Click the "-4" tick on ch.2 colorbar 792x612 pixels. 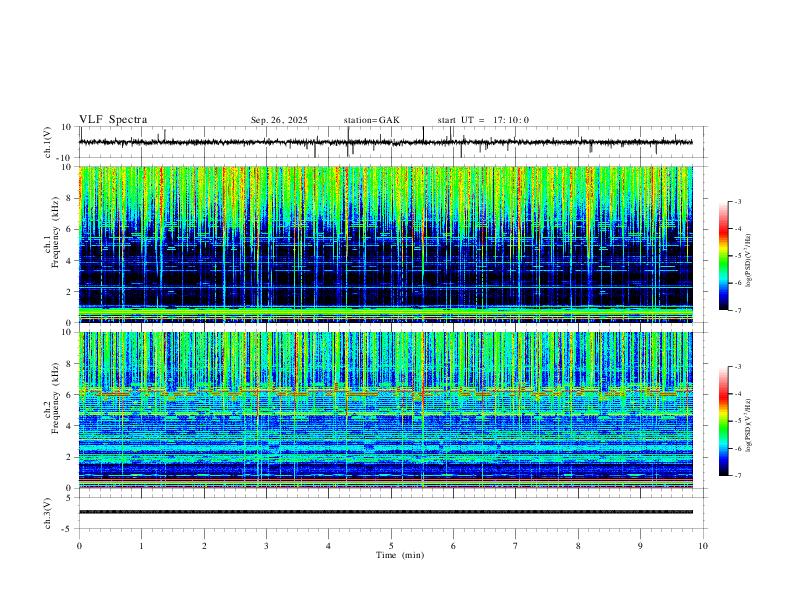click(x=738, y=394)
